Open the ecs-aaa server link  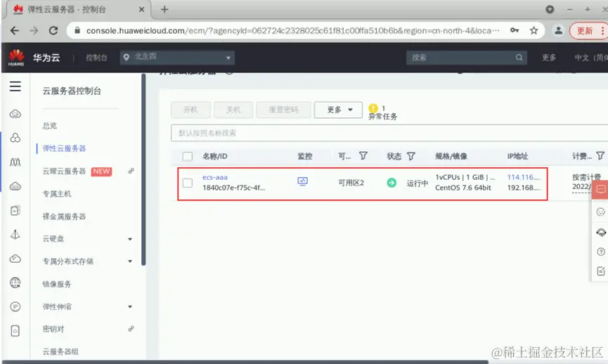(x=215, y=177)
